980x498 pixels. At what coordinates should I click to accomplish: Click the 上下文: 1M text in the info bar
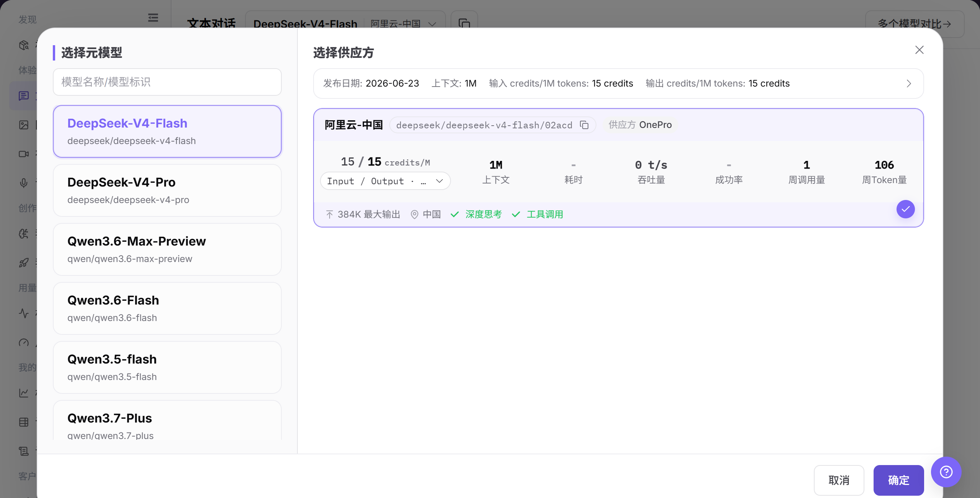(454, 84)
